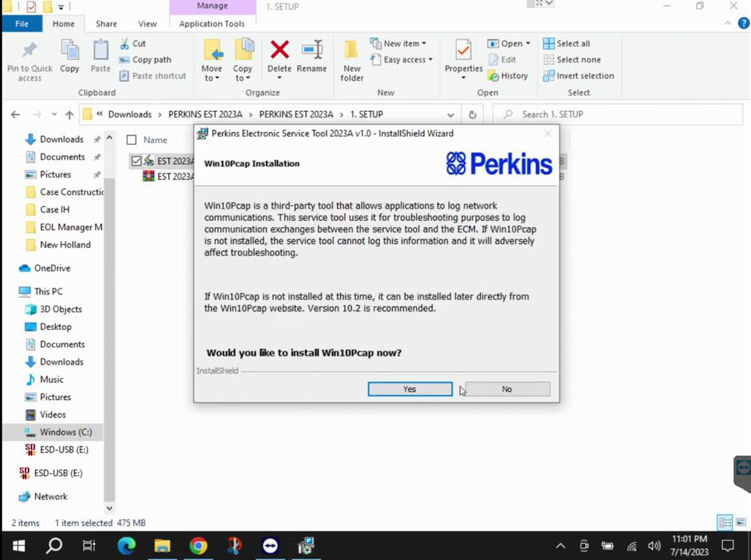
Task: Open pinned Downloads in Quick access
Action: point(61,139)
